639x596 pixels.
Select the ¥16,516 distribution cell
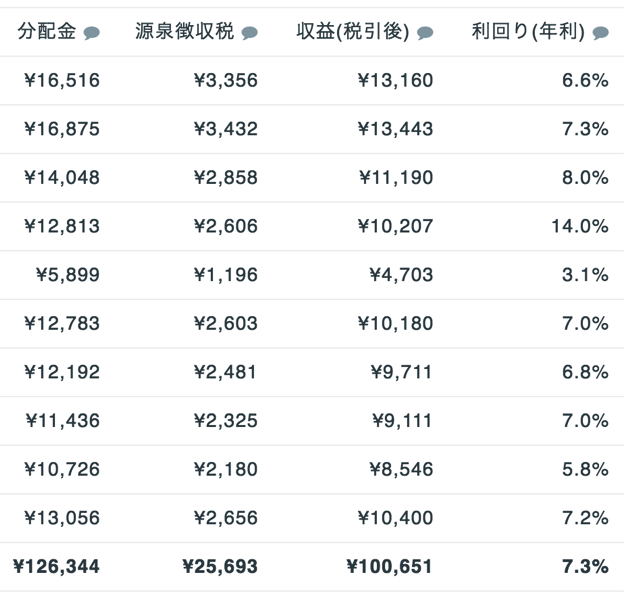click(62, 80)
